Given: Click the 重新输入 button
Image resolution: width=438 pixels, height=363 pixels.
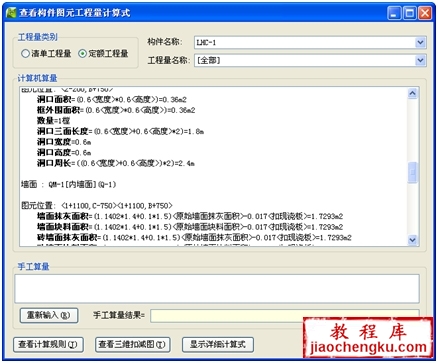Looking at the screenshot, I should pyautogui.click(x=49, y=315).
